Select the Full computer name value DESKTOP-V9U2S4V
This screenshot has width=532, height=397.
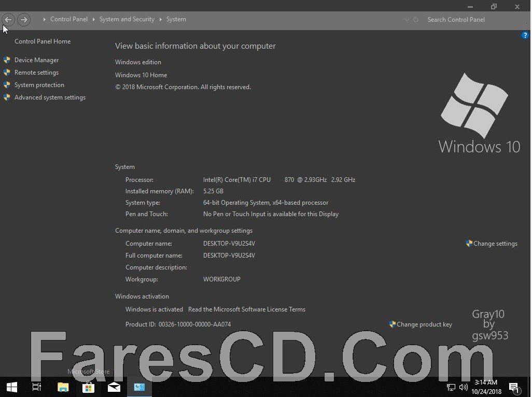tap(229, 256)
